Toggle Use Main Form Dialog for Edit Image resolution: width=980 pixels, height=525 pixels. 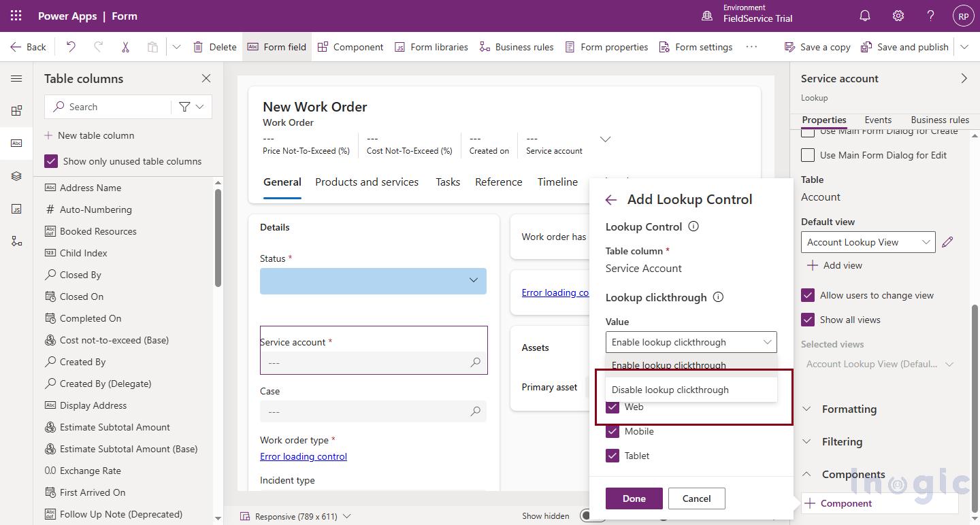(808, 155)
